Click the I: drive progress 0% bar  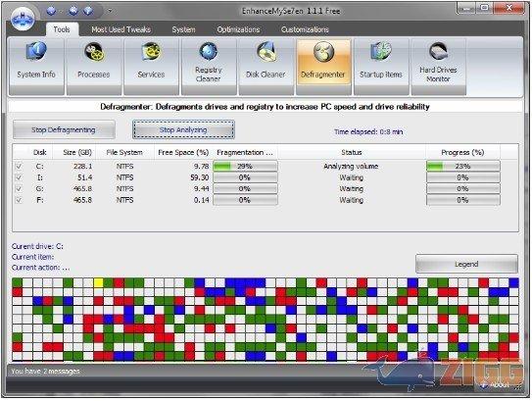pos(463,177)
